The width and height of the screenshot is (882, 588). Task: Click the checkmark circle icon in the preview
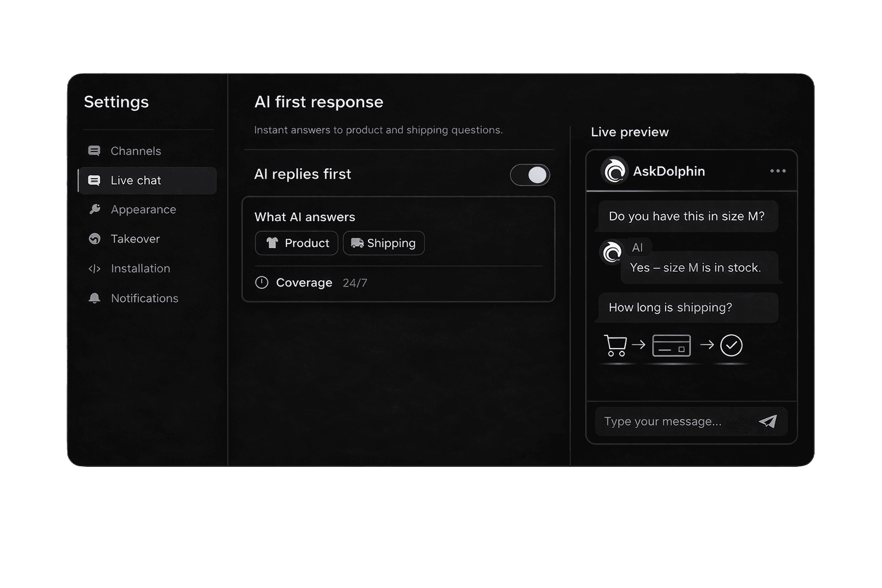coord(732,345)
